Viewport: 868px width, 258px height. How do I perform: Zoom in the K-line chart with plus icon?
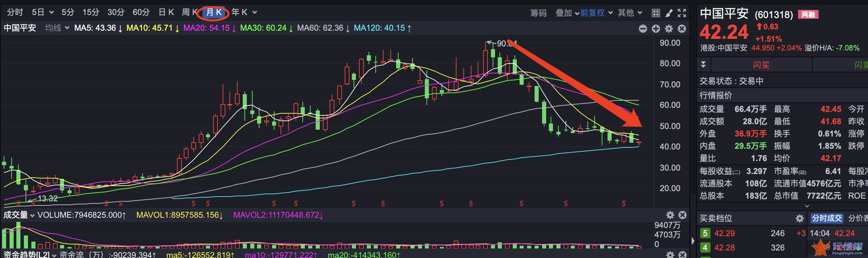click(656, 29)
